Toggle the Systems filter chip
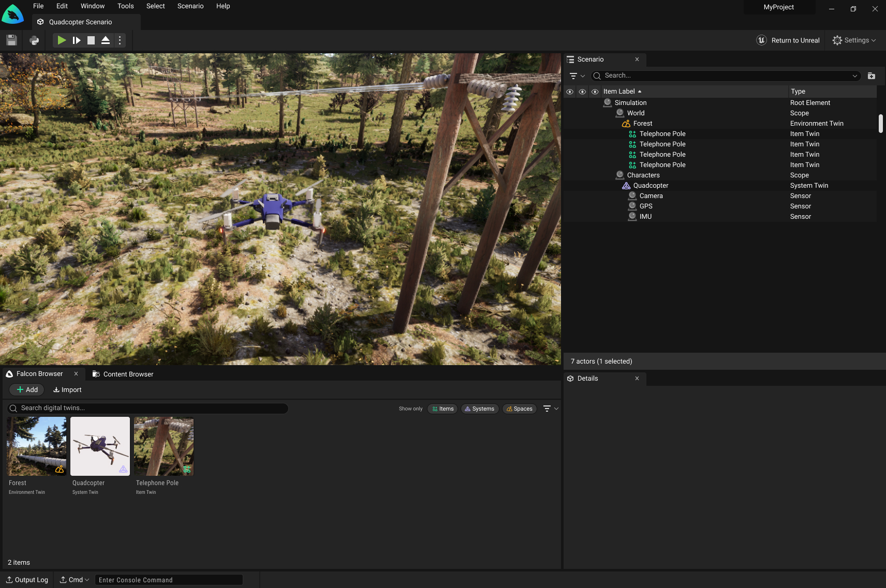The image size is (886, 588). (x=479, y=409)
